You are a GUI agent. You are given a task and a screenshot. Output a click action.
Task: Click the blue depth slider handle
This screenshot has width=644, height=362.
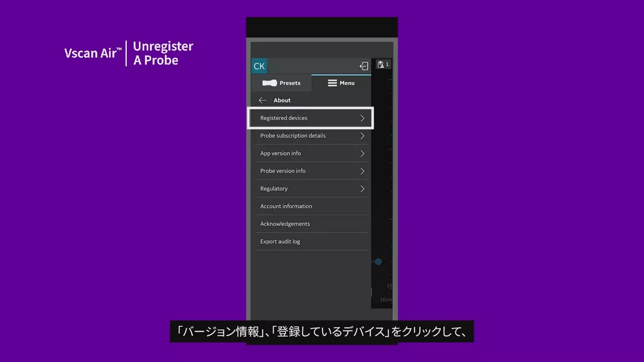pos(378,261)
